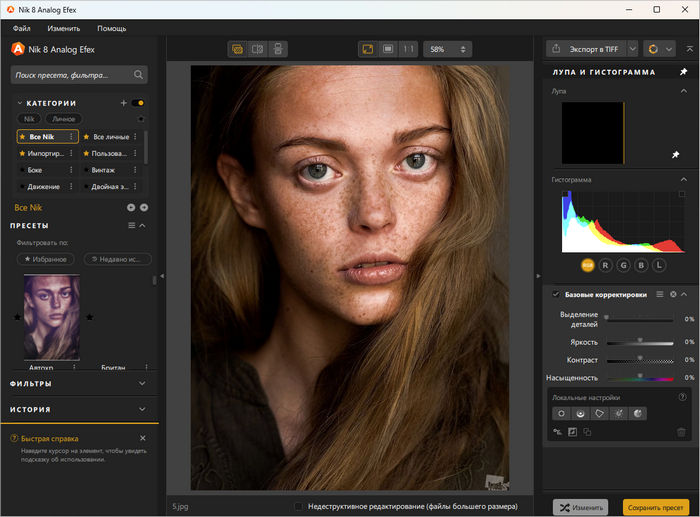Switch to split preview view mode
The image size is (700, 517).
(257, 48)
